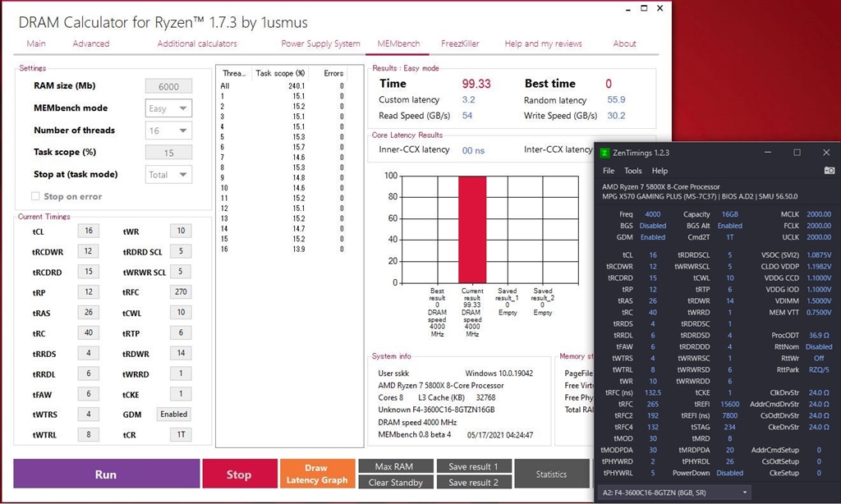841x504 pixels.
Task: Toggle the Stop on error checkbox
Action: click(35, 196)
